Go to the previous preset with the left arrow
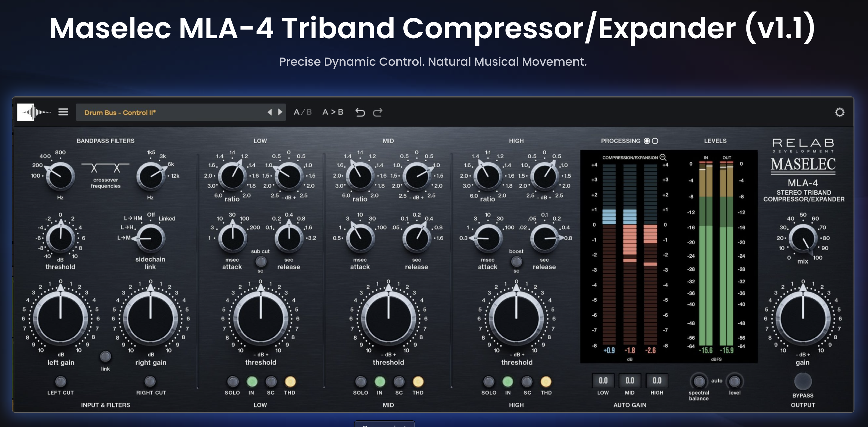Image resolution: width=868 pixels, height=427 pixels. [x=270, y=112]
